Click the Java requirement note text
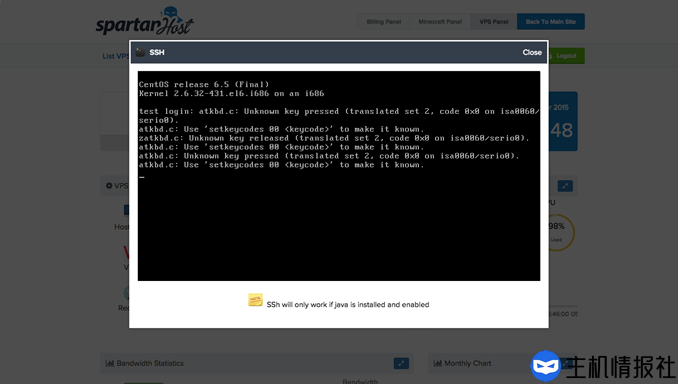Screen dimensions: 678x384 pyautogui.click(x=348, y=304)
